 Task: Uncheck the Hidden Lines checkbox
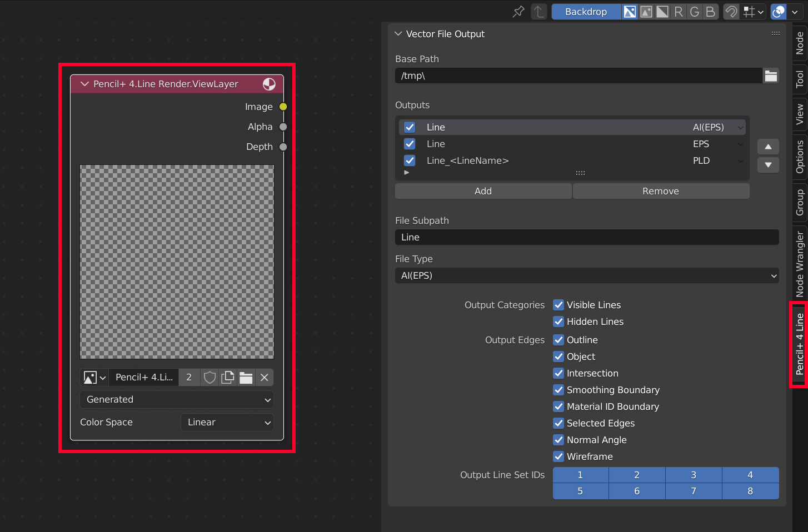click(558, 322)
